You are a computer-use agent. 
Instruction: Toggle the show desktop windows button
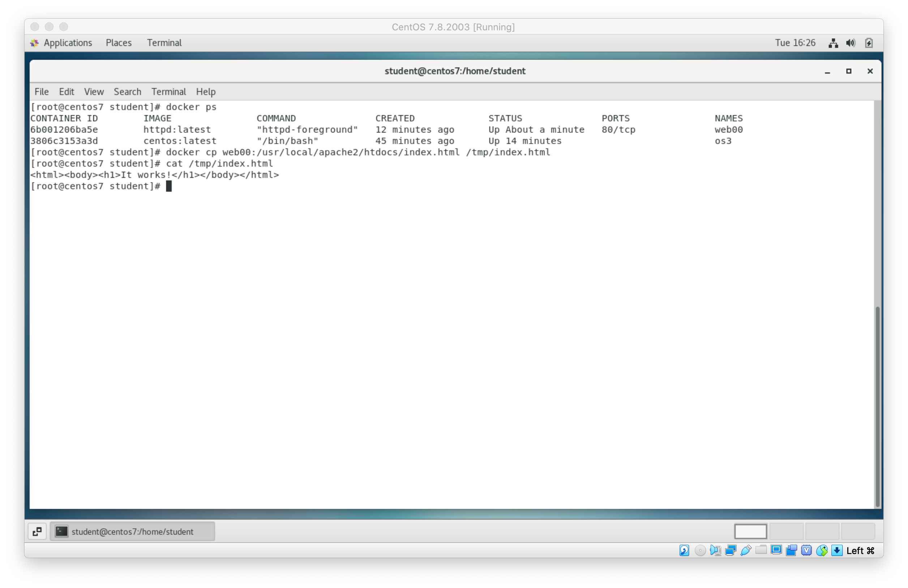37,531
